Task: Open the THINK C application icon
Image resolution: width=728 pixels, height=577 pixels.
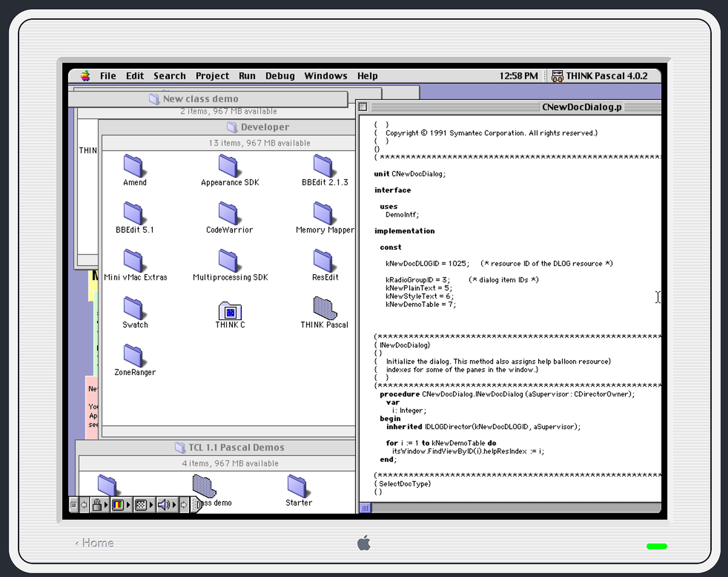Action: [230, 312]
